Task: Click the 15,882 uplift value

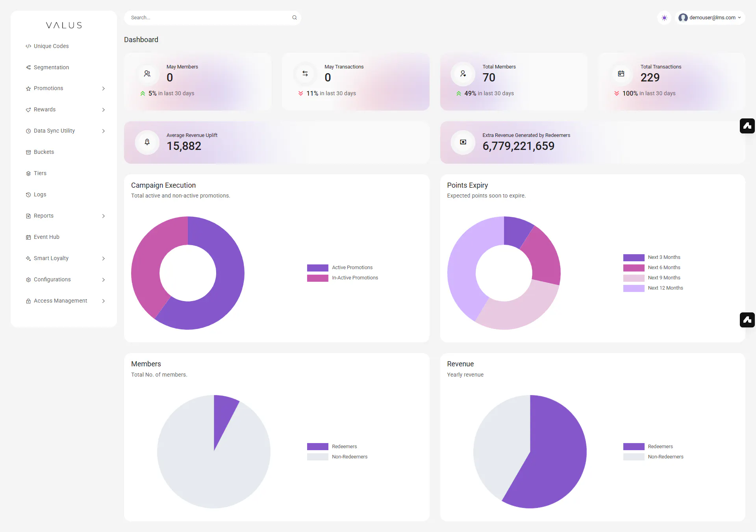Action: [183, 146]
